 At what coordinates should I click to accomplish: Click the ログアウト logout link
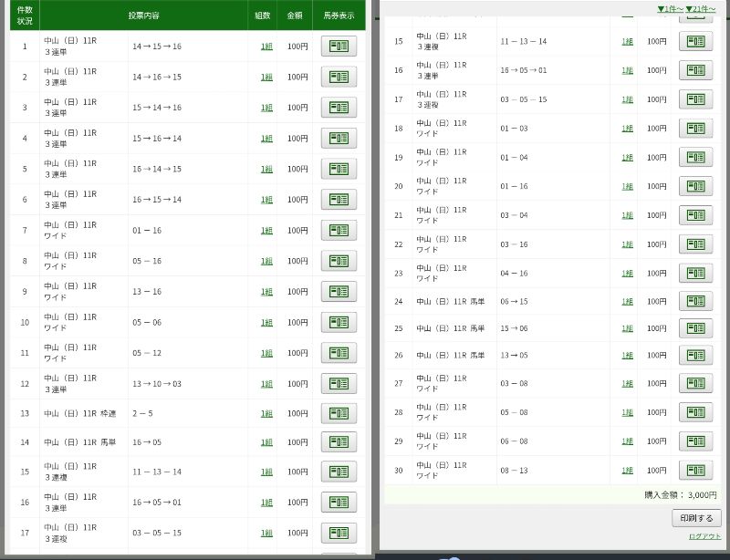[704, 537]
